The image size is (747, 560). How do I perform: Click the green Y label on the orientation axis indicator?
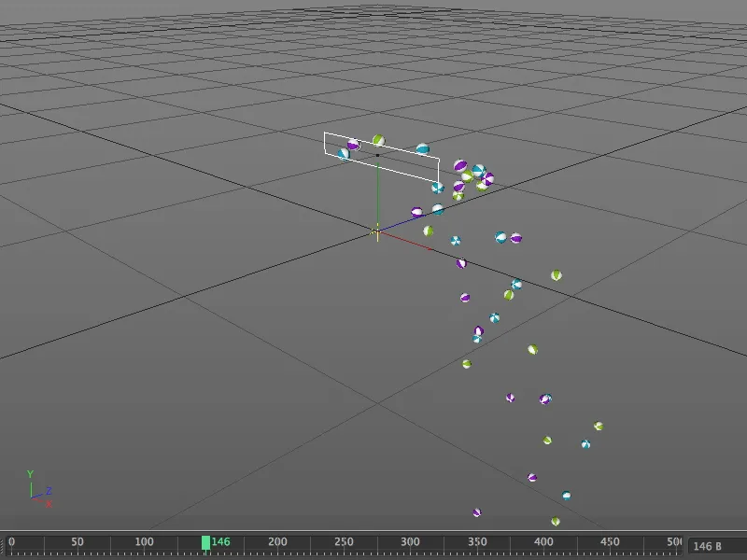click(31, 473)
